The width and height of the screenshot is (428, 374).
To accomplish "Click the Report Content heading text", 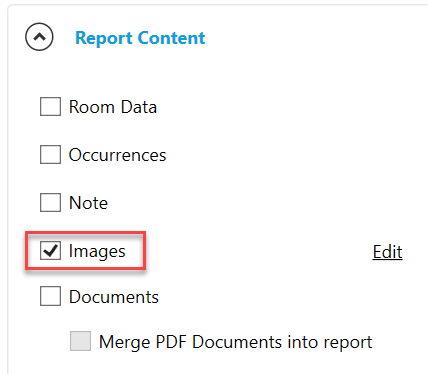I will 140,38.
